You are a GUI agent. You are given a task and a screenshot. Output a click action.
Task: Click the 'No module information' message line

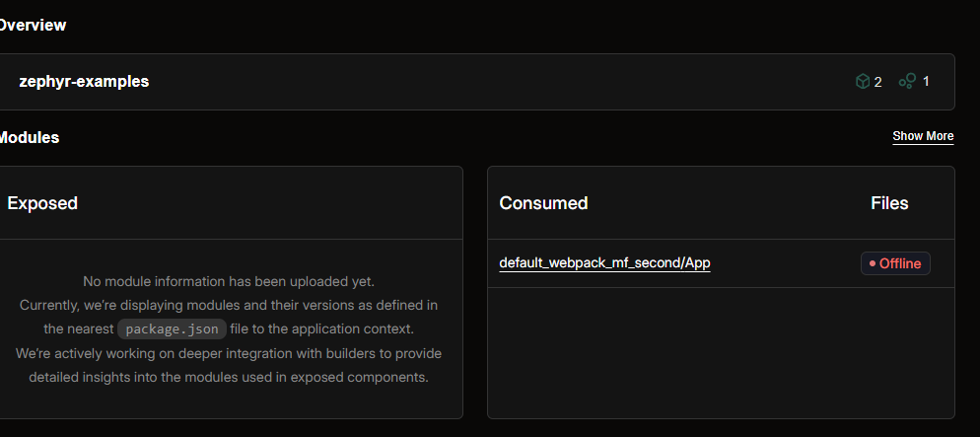pyautogui.click(x=229, y=281)
